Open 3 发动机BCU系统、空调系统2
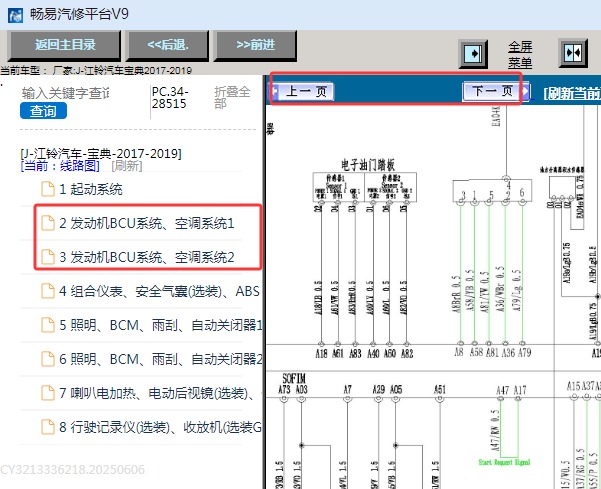The height and width of the screenshot is (489, 601). (147, 257)
